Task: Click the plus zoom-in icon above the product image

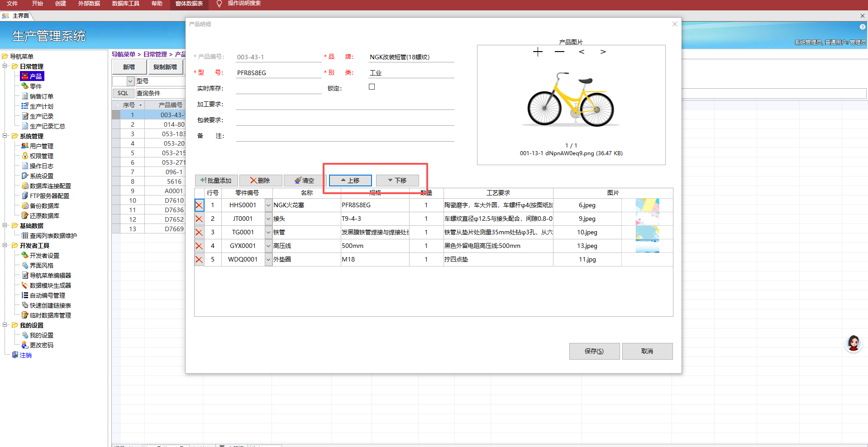Action: 538,52
